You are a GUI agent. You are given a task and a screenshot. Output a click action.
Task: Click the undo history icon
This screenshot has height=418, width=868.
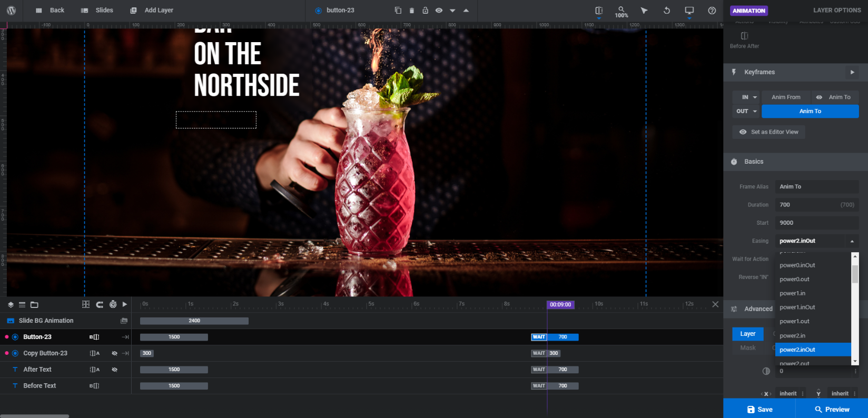[667, 11]
